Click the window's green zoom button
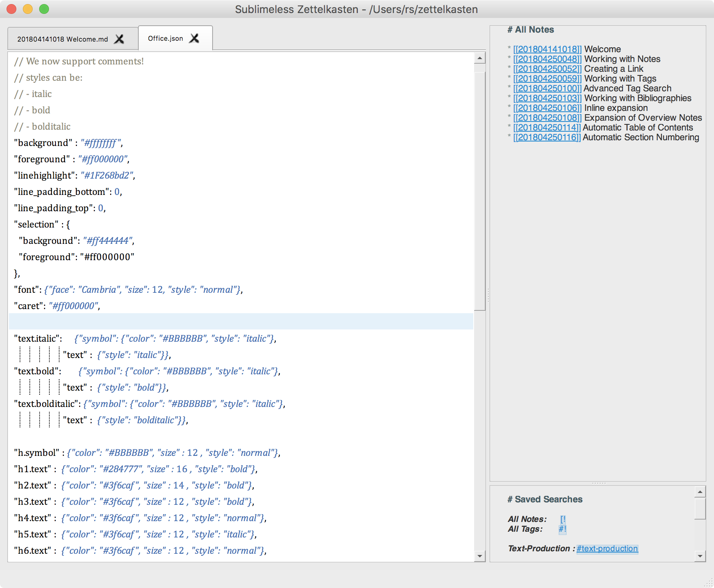Image resolution: width=714 pixels, height=588 pixels. tap(44, 9)
